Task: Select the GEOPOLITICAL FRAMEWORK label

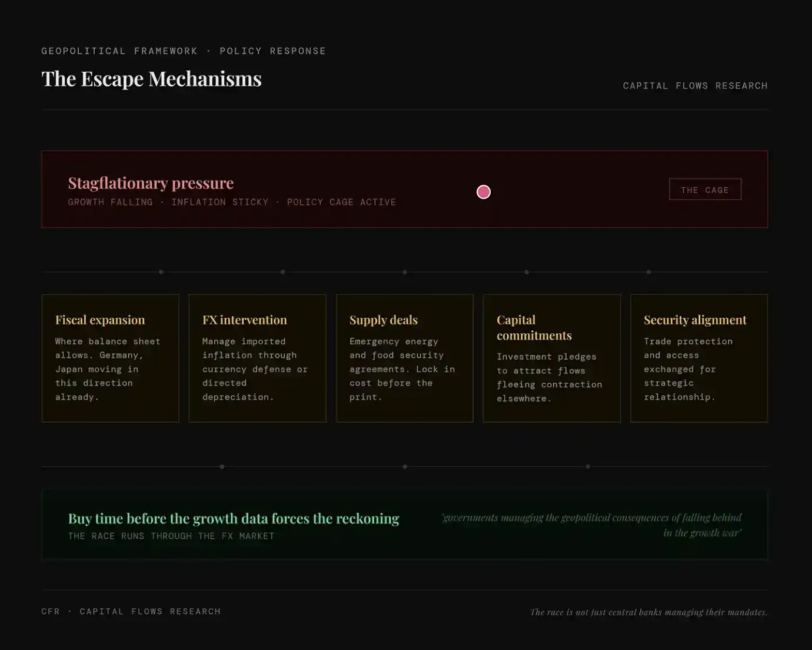Action: [x=119, y=51]
